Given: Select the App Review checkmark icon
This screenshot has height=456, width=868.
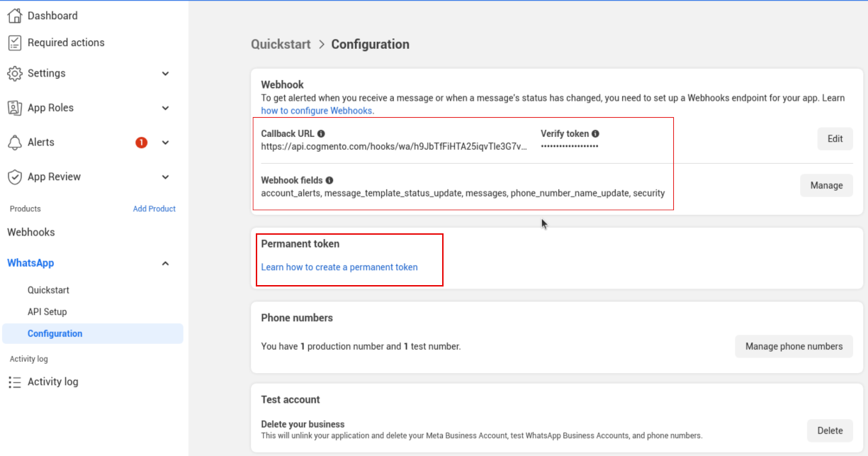Looking at the screenshot, I should click(x=16, y=177).
